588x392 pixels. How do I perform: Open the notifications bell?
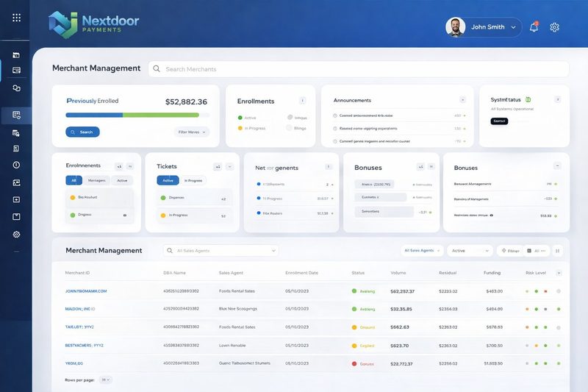[534, 27]
